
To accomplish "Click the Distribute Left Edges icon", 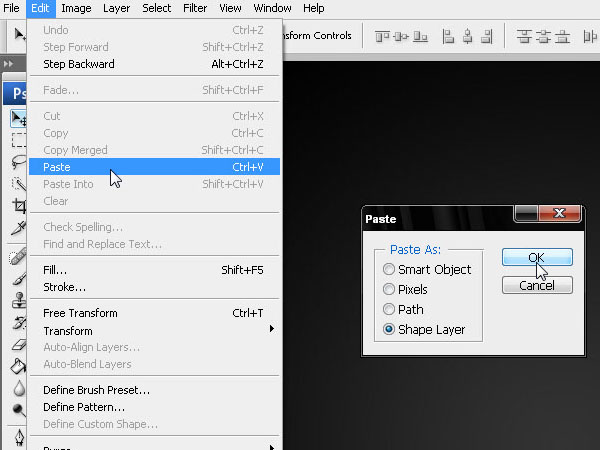I will click(590, 37).
